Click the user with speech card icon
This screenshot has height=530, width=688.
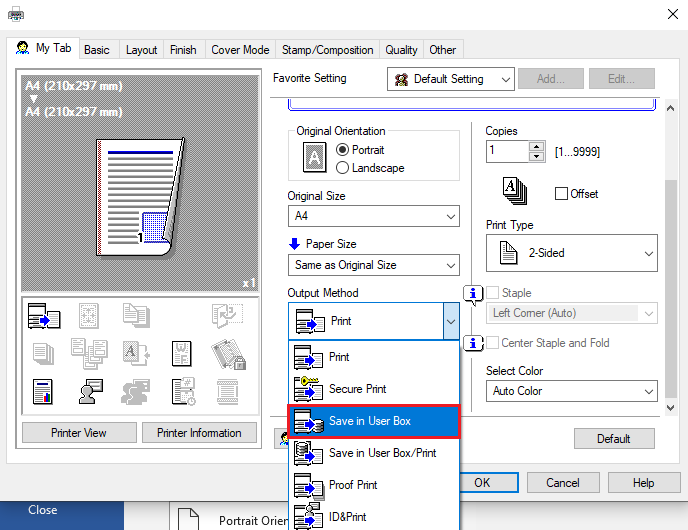[x=90, y=391]
